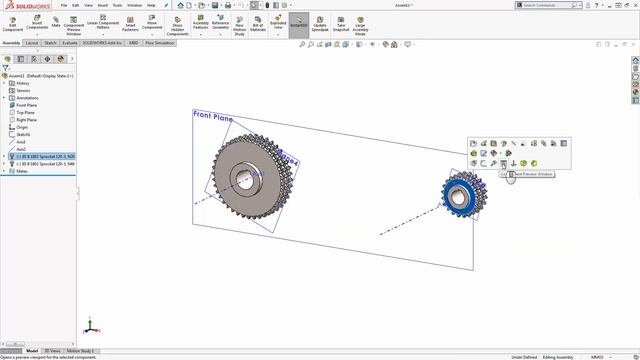Select the Mate tool
Viewport: 640px width, 360px height.
(56, 22)
